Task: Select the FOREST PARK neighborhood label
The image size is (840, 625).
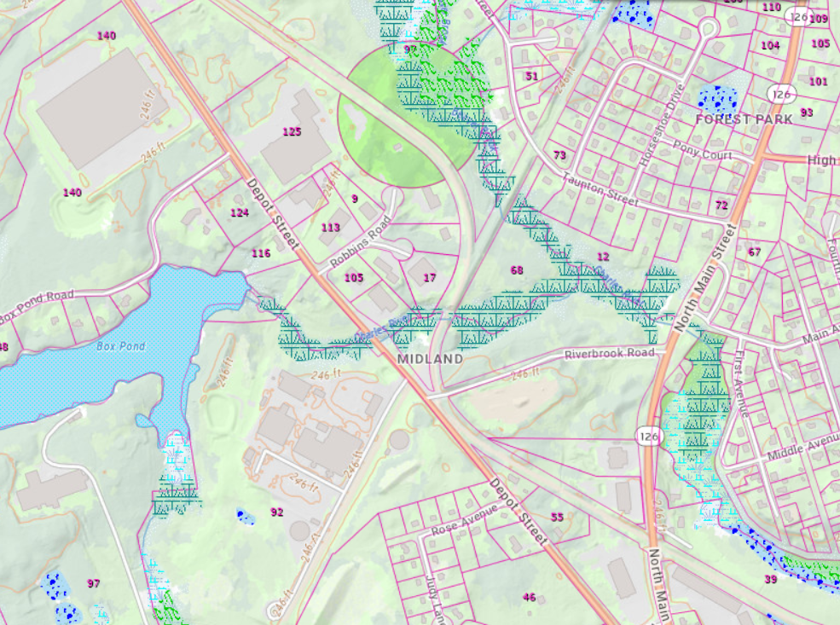Action: [x=744, y=119]
